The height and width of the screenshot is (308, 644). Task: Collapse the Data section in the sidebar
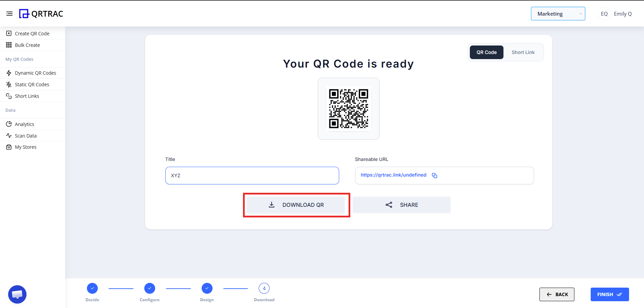[10, 110]
